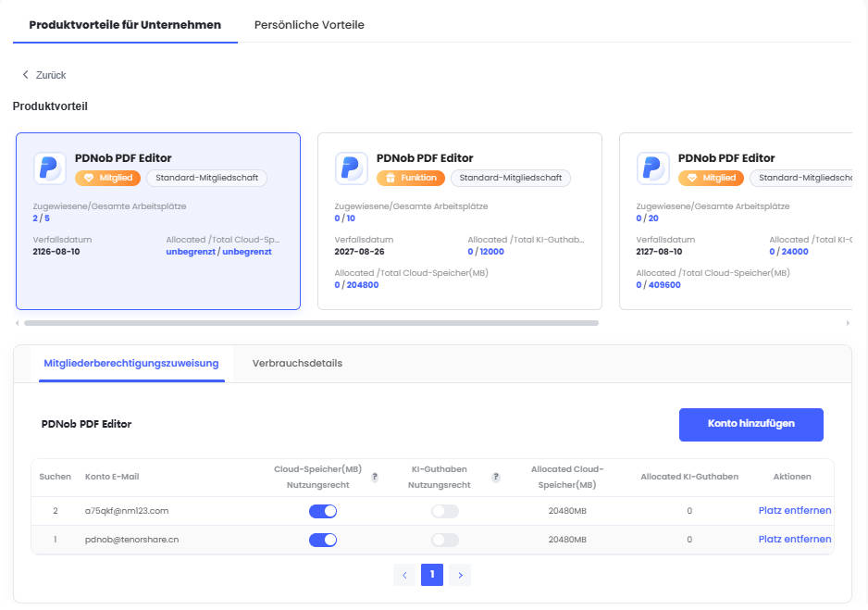This screenshot has width=868, height=610.
Task: Click the Aktionen column header
Action: click(791, 477)
